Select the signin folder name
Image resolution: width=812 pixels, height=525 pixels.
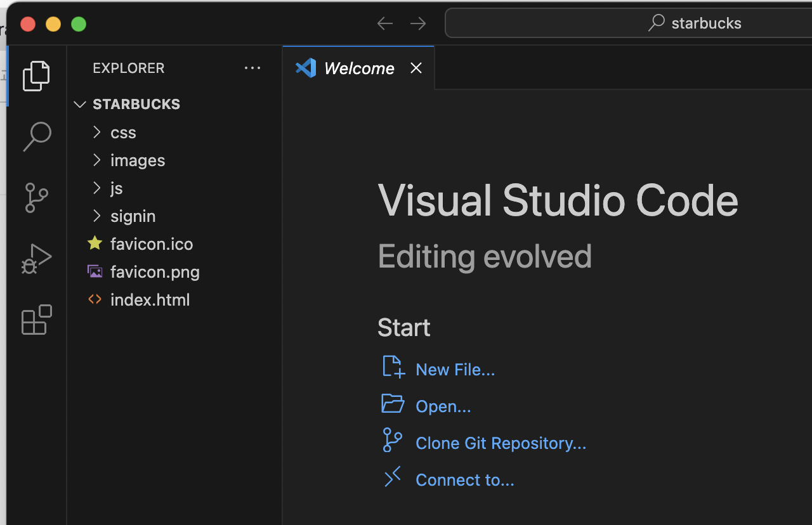(133, 216)
